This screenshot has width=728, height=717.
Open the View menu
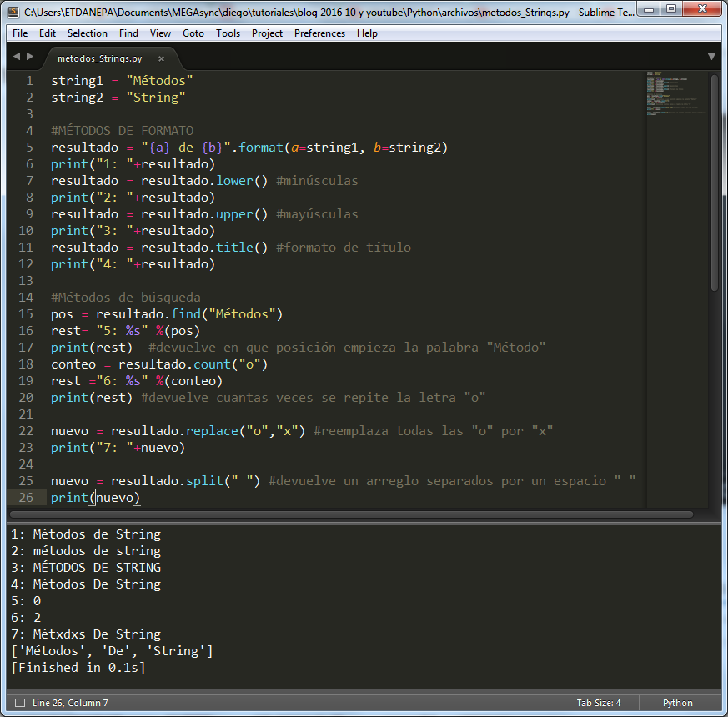[x=160, y=33]
